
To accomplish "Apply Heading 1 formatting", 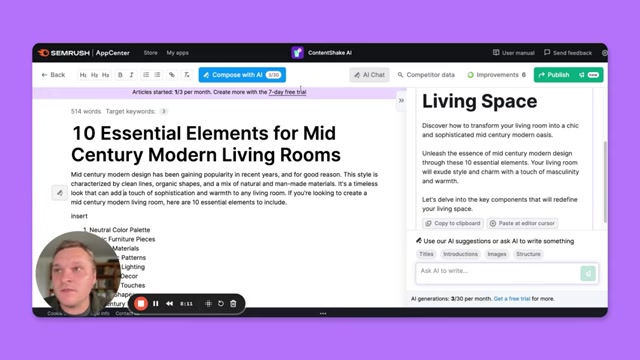I will point(83,75).
